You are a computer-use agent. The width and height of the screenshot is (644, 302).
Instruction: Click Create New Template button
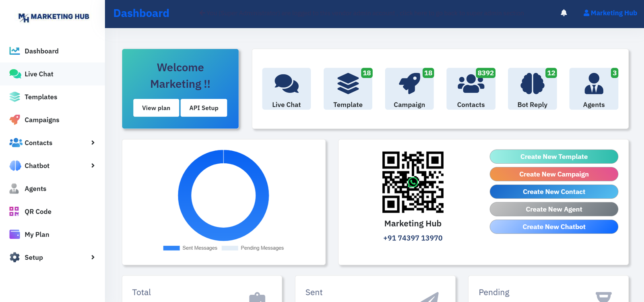(x=554, y=157)
